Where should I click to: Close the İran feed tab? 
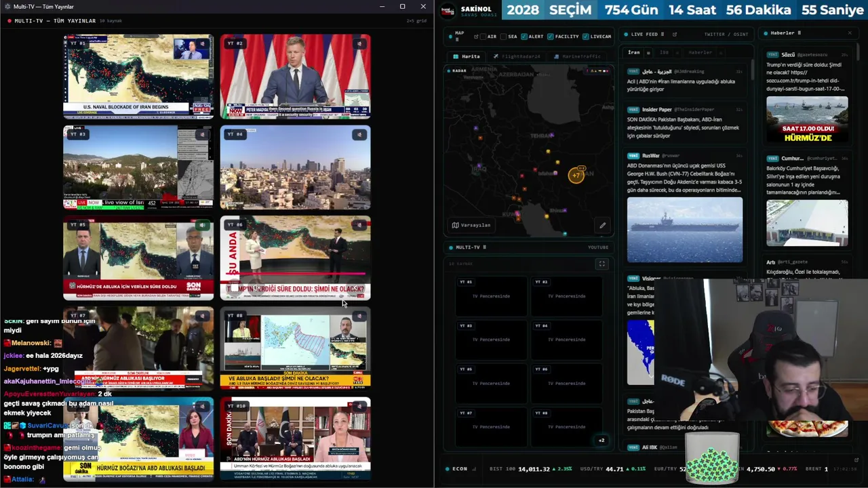pos(648,52)
